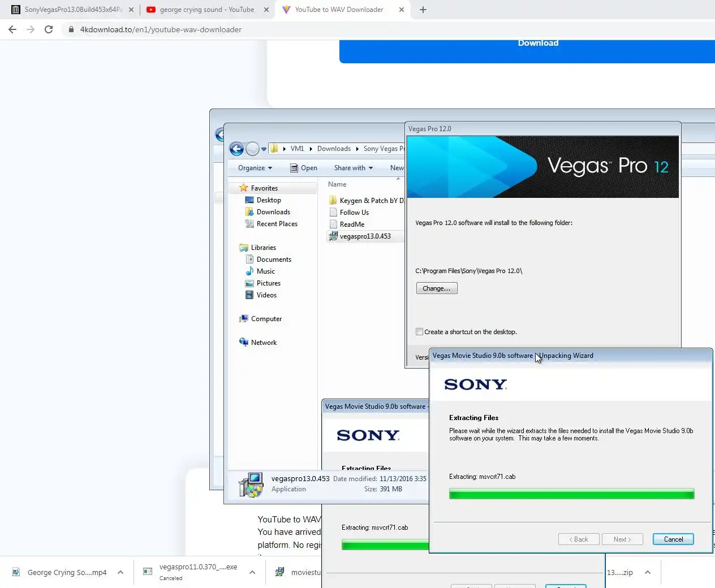Screen dimensions: 715x588
Task: Click the browser forward arrow
Action: [31, 29]
